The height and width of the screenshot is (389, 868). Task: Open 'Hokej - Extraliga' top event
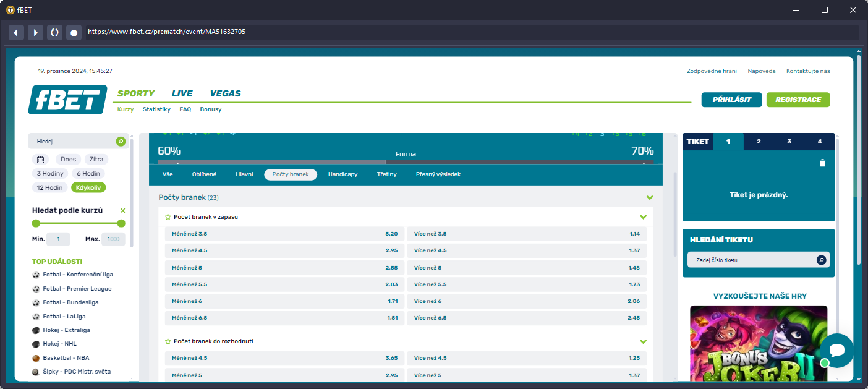click(66, 330)
